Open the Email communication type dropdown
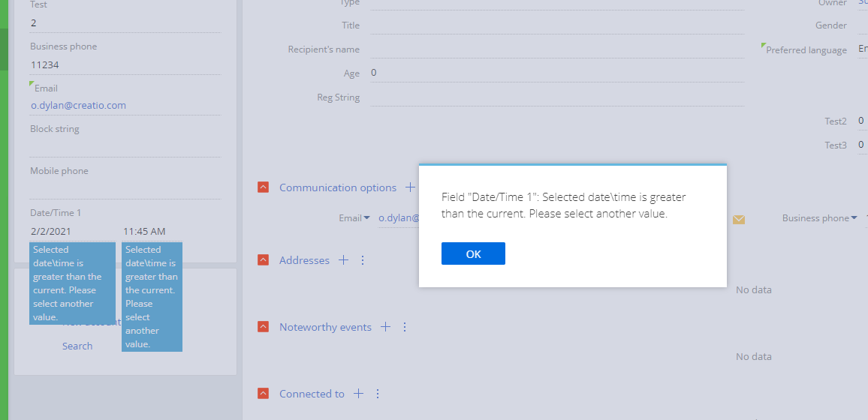Image resolution: width=868 pixels, height=420 pixels. pyautogui.click(x=354, y=217)
